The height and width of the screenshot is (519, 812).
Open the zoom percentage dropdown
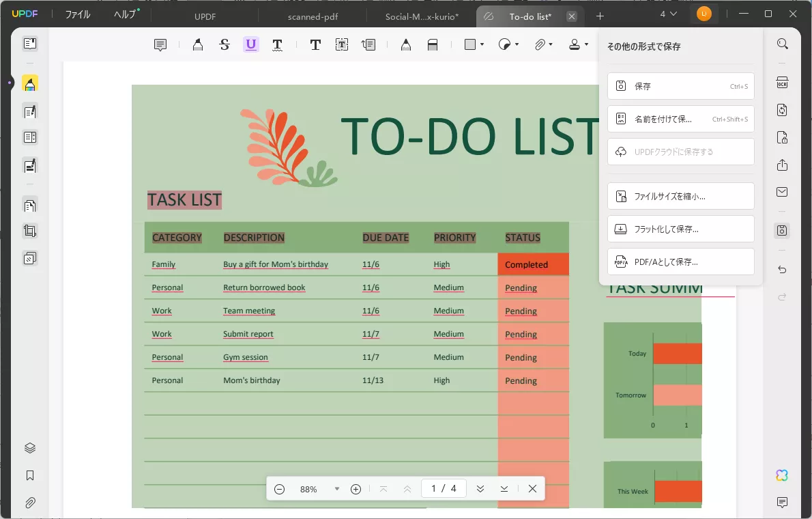coord(336,489)
